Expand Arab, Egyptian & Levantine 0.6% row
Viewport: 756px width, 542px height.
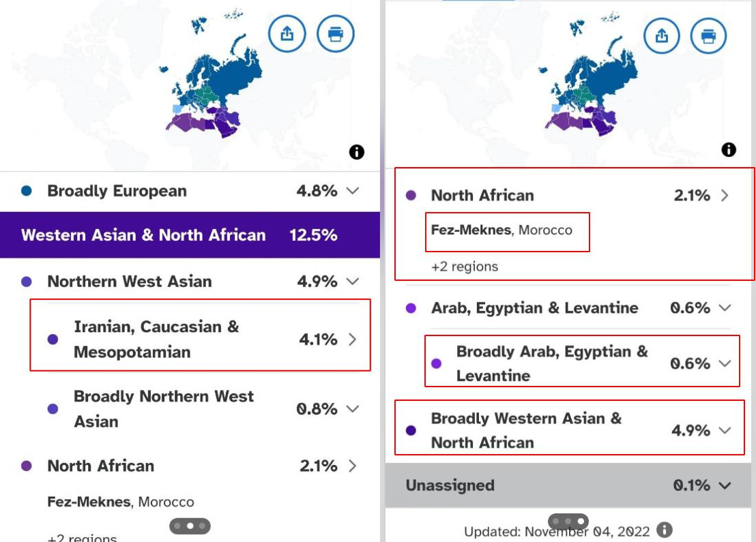point(725,307)
